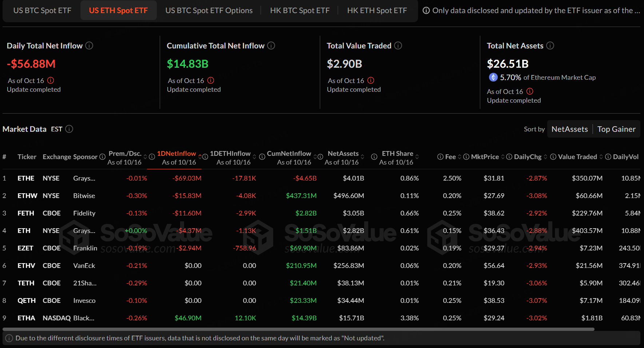Sort the table by Prem./Dsc. using its arrows
Screen dimensions: 644x348
[x=145, y=157]
